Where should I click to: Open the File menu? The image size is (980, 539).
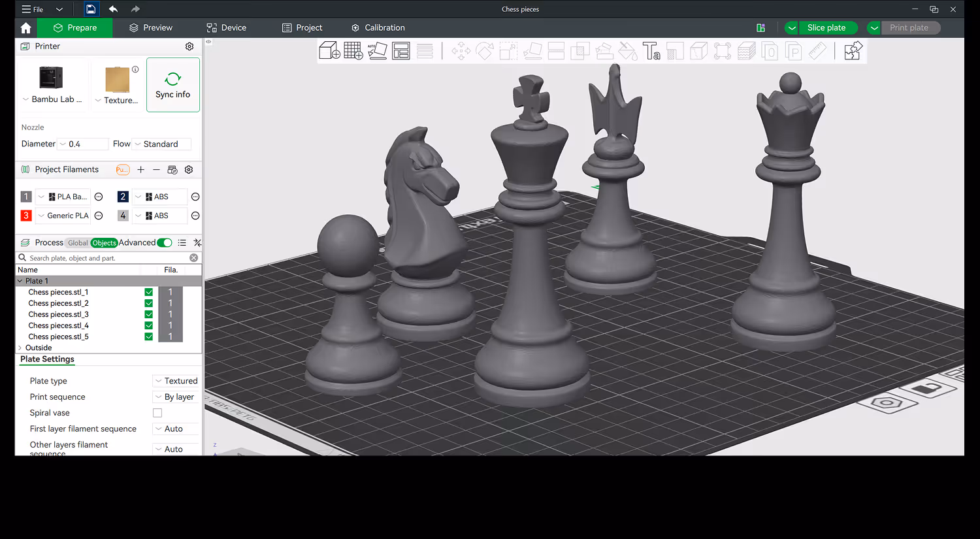pyautogui.click(x=33, y=9)
